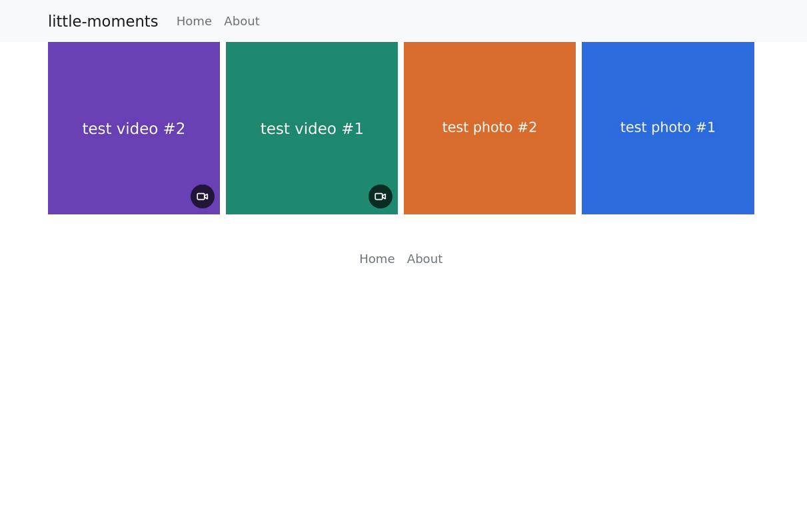This screenshot has width=807, height=532.
Task: Click the video camera icon on test video #1
Action: coord(381,196)
